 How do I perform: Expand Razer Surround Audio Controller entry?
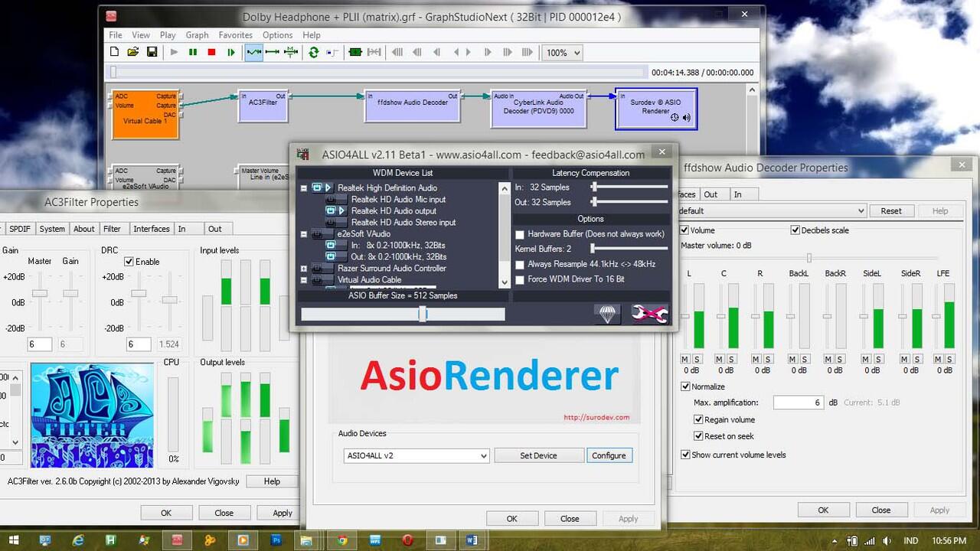(304, 268)
